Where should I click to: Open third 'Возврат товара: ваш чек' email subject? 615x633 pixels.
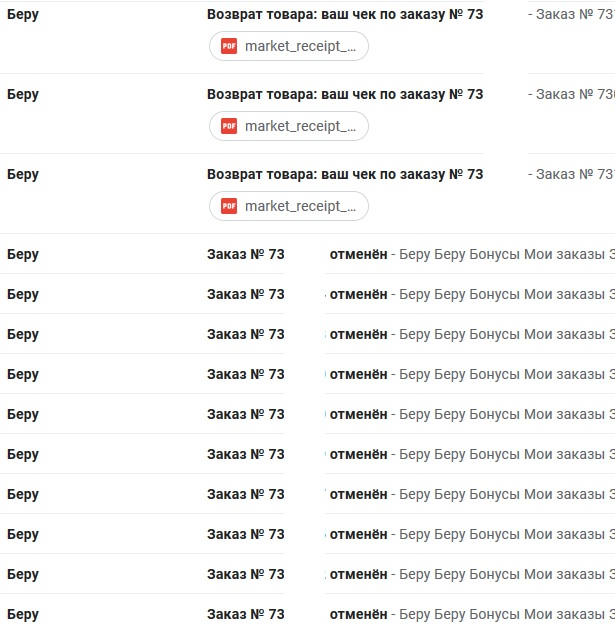tap(345, 174)
